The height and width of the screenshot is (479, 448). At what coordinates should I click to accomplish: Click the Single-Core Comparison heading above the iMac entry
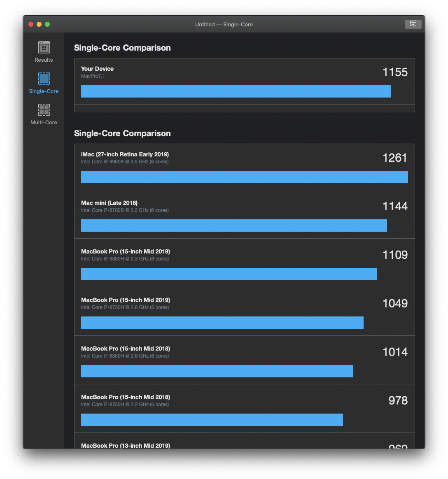point(122,133)
